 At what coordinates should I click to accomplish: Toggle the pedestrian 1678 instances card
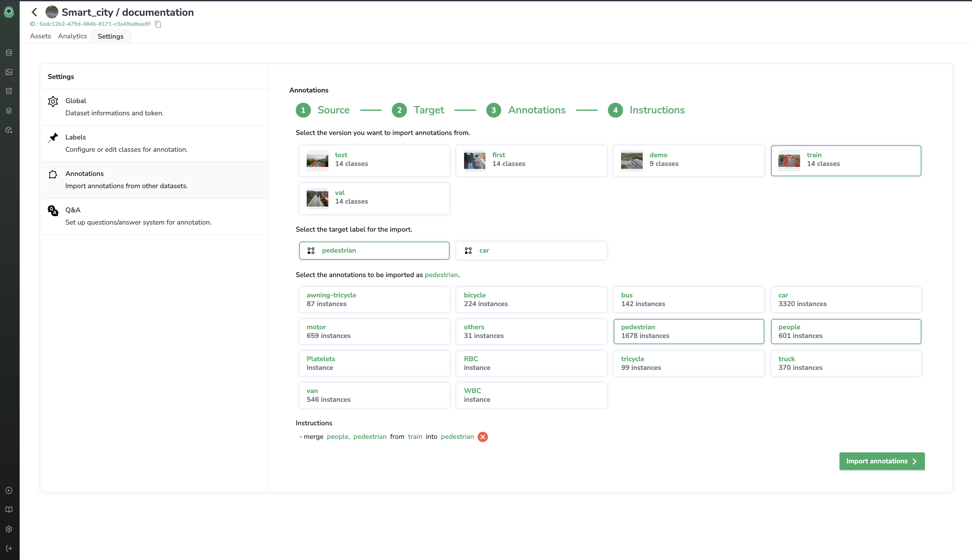pyautogui.click(x=688, y=331)
